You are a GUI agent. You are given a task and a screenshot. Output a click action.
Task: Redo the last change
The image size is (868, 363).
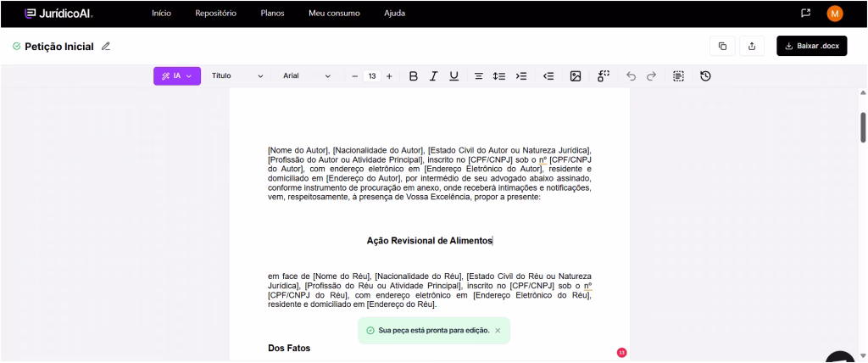pyautogui.click(x=652, y=76)
